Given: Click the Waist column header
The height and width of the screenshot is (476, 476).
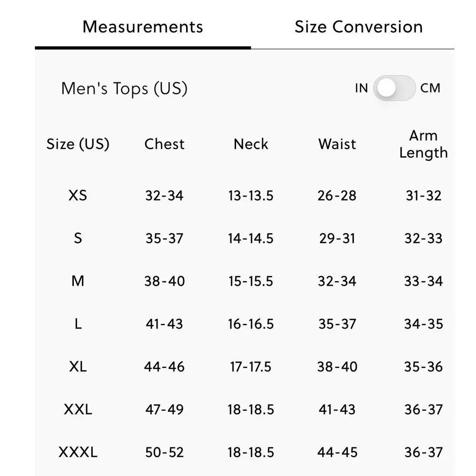Looking at the screenshot, I should [x=337, y=144].
